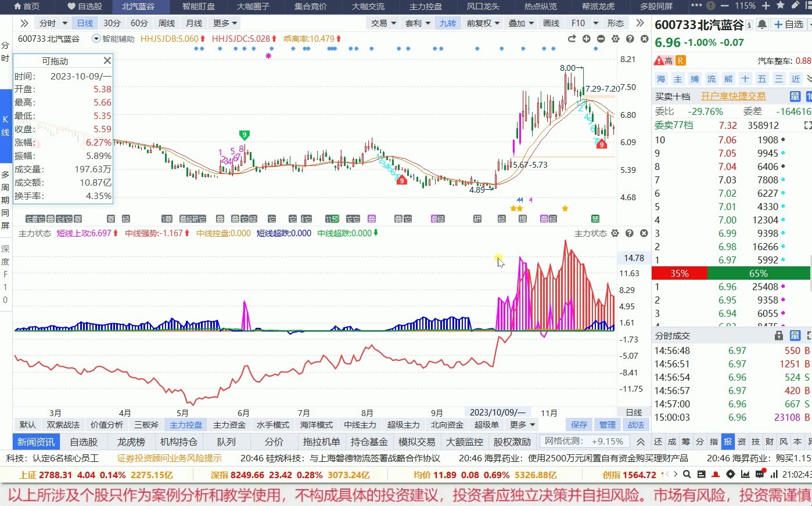Click the bell alert icon beside stock name

762,25
